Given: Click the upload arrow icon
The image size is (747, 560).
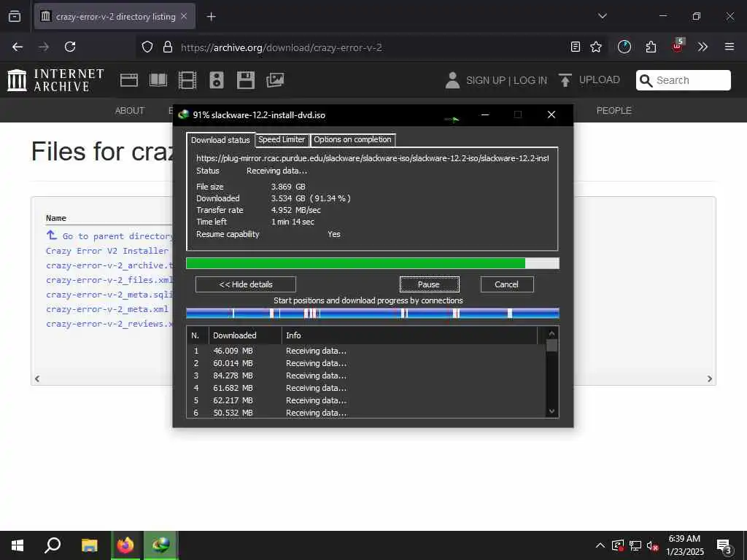Looking at the screenshot, I should coord(565,80).
